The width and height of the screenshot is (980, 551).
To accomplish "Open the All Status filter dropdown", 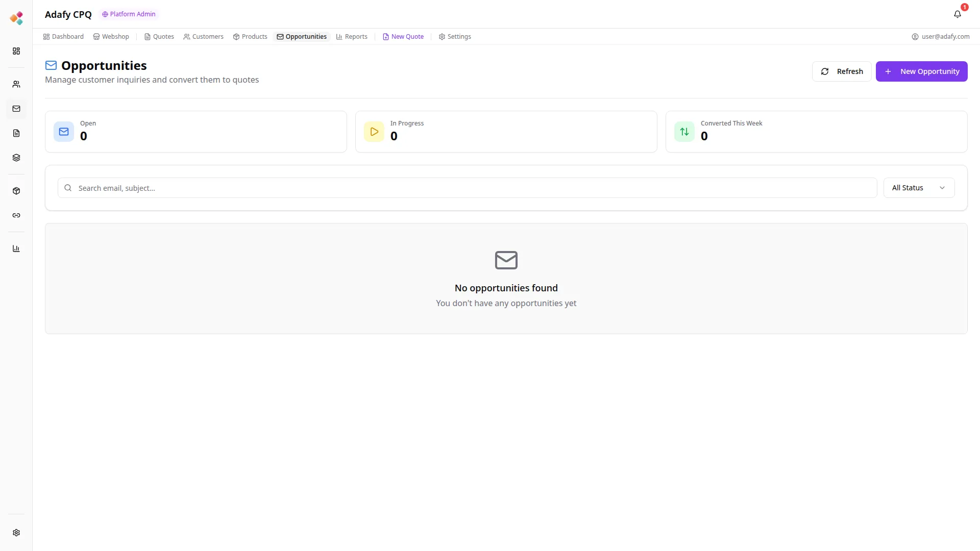I will point(918,187).
